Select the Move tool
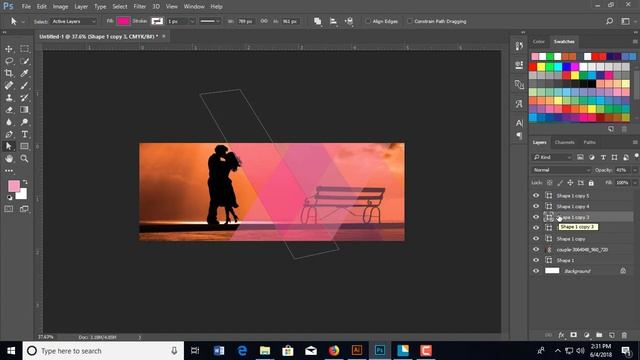The width and height of the screenshot is (640, 360). [x=9, y=49]
